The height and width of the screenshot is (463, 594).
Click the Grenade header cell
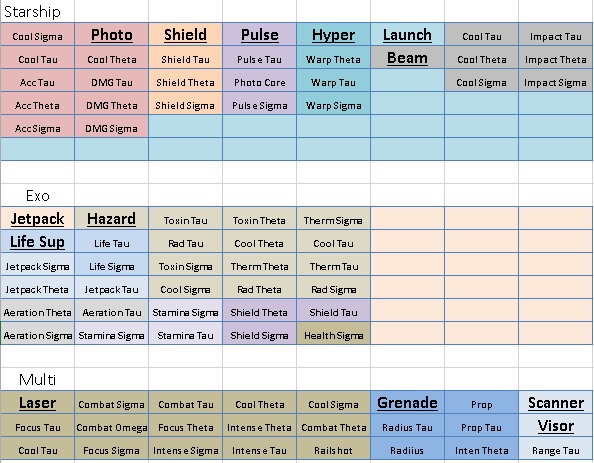tap(407, 403)
